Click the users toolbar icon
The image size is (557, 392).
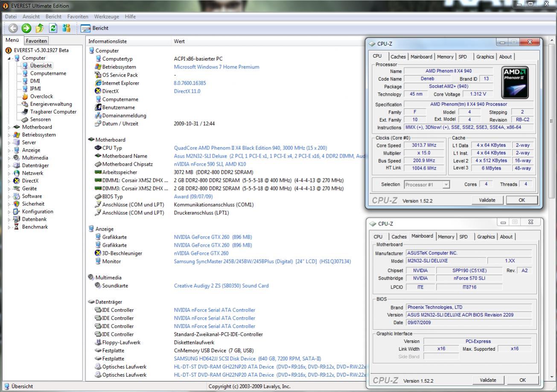[66, 28]
